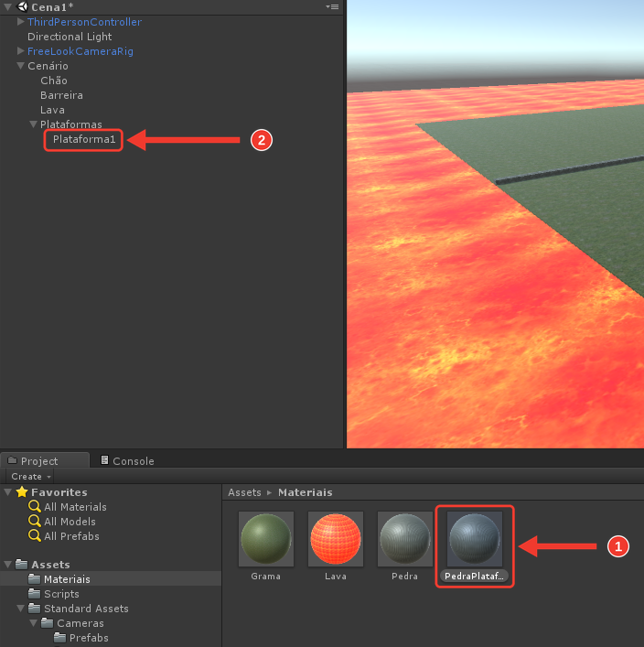Viewport: 644px width, 647px height.
Task: Expand the ThirdPersonController object
Action: click(x=20, y=21)
